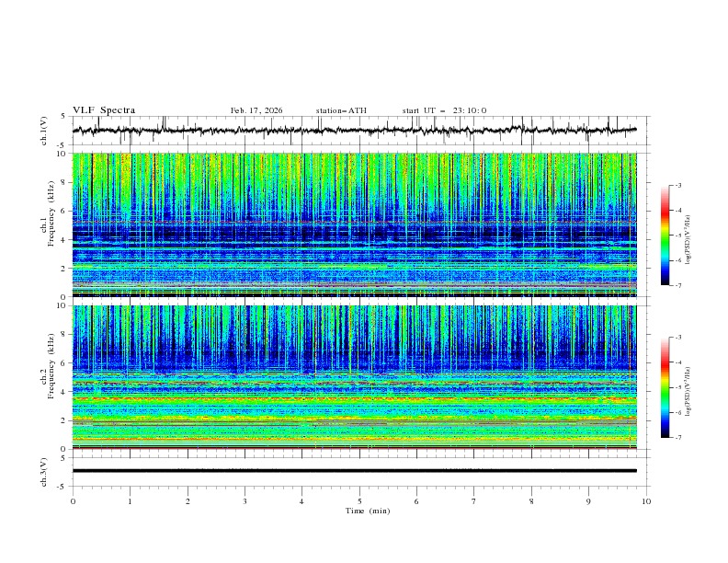Click the ch.1 "Frequency (kHz)" axis label
Image resolution: width=728 pixels, height=563 pixels.
(x=51, y=214)
